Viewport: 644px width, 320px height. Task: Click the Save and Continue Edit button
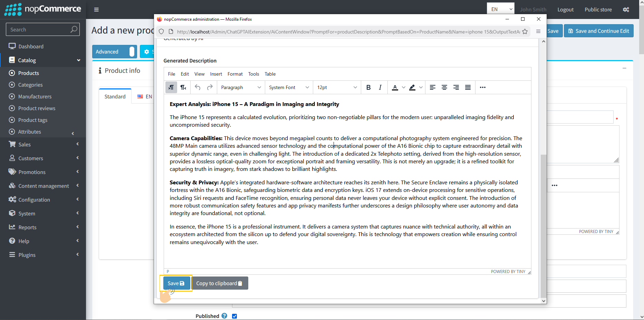(598, 31)
